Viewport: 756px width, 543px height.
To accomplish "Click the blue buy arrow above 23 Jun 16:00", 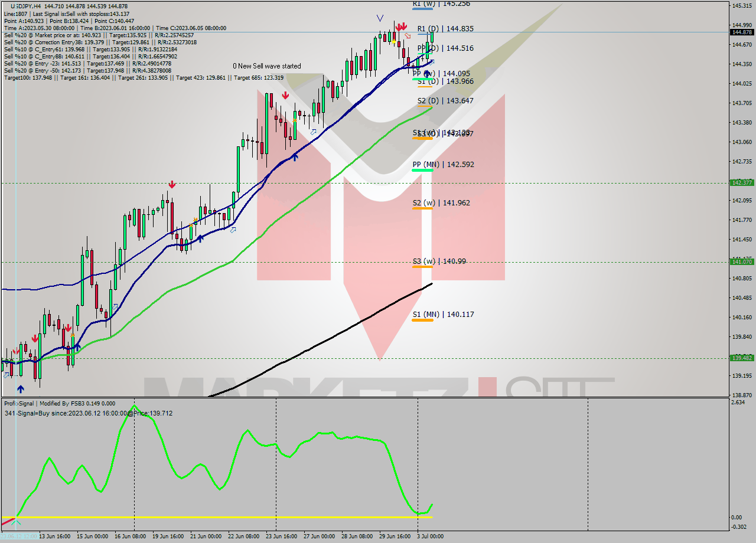I will 294,156.
